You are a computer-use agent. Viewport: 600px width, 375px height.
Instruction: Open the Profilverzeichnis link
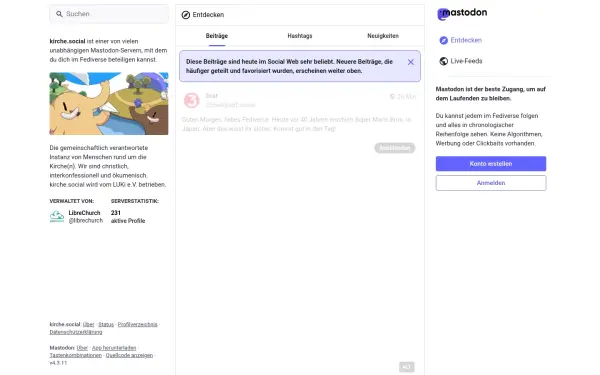(x=137, y=324)
